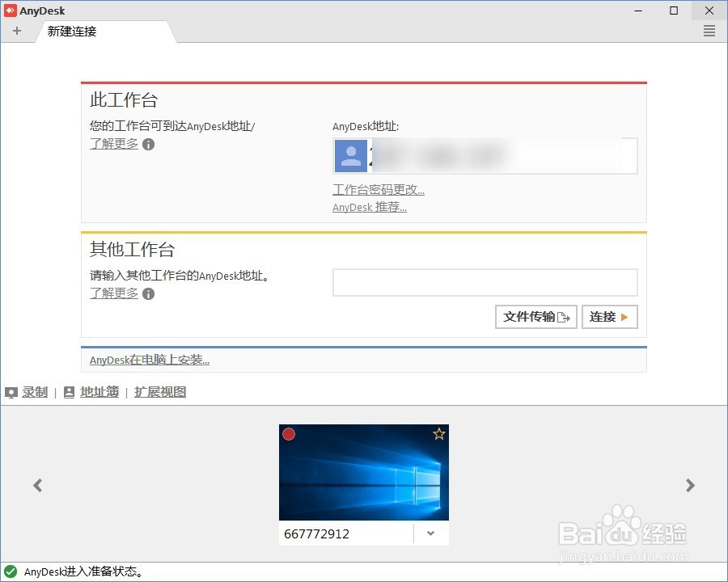Open the 扩展视图 link
728x582 pixels.
point(160,392)
